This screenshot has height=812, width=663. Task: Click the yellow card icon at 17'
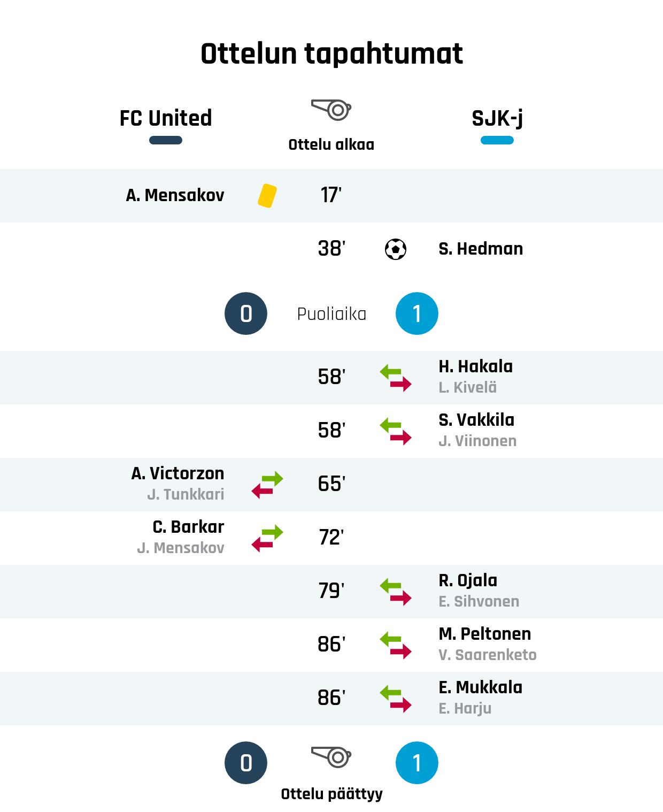click(267, 195)
